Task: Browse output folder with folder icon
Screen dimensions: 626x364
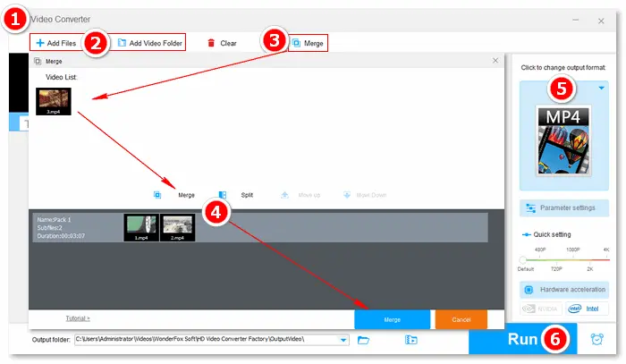Action: point(364,340)
